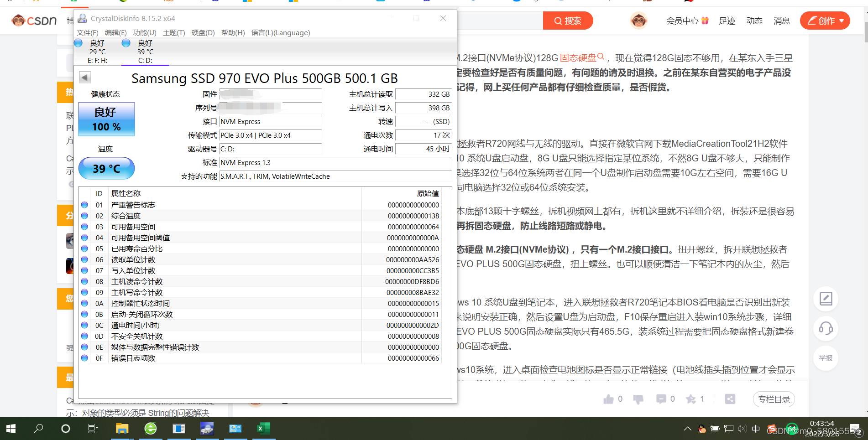This screenshot has height=440, width=868.
Task: Select the 媒体与数据完整性错误计数 row
Action: (260, 347)
